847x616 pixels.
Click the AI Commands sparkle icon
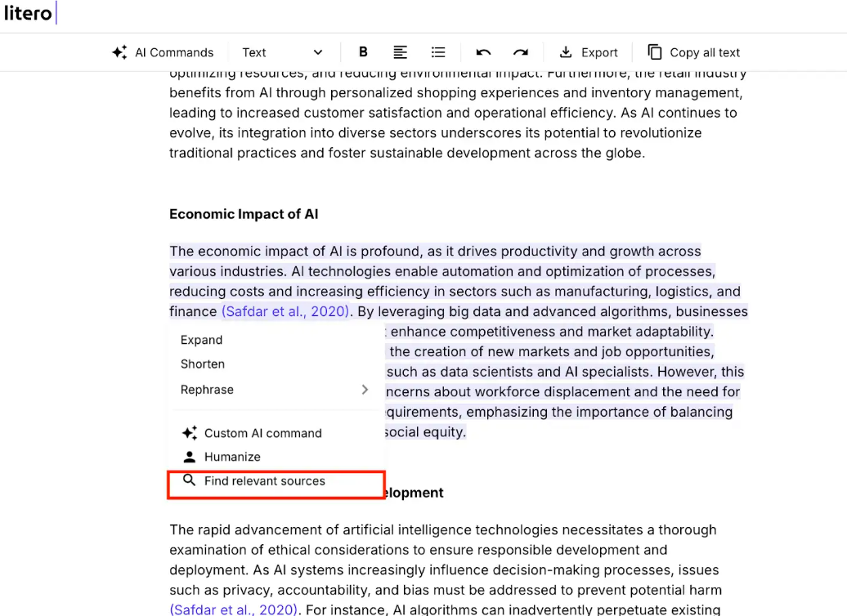pos(120,51)
